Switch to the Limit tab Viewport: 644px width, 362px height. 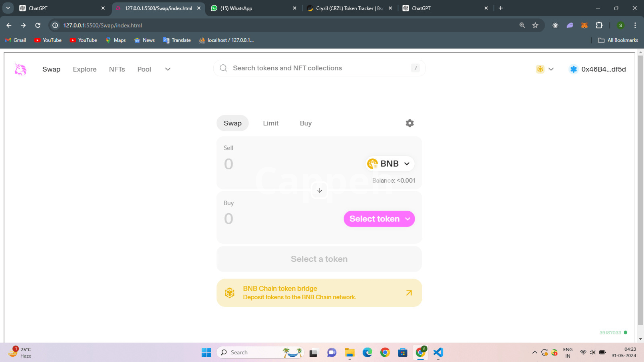(x=270, y=123)
